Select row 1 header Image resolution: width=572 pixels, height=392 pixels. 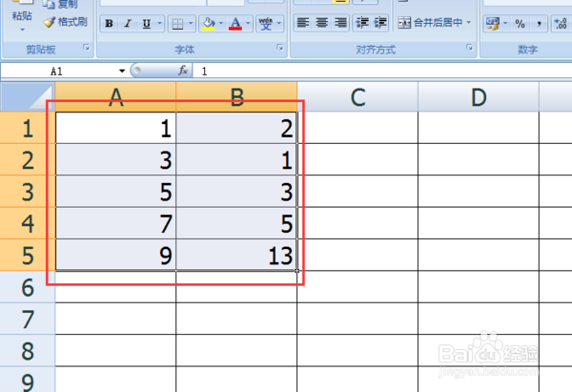pos(28,128)
